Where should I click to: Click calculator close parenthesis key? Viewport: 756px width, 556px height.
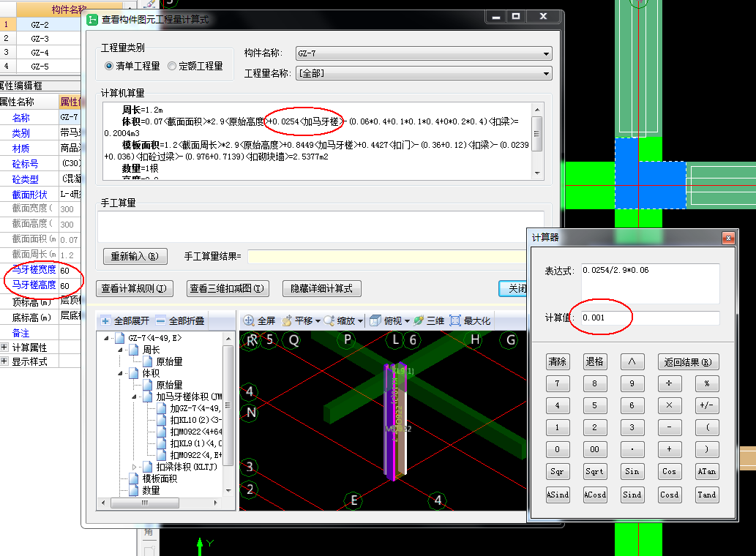tap(707, 449)
